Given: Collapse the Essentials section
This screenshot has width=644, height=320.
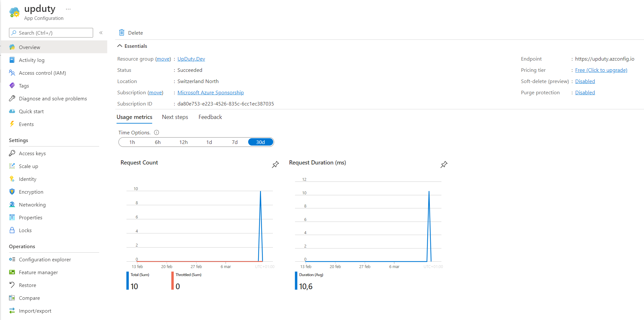Looking at the screenshot, I should point(120,46).
